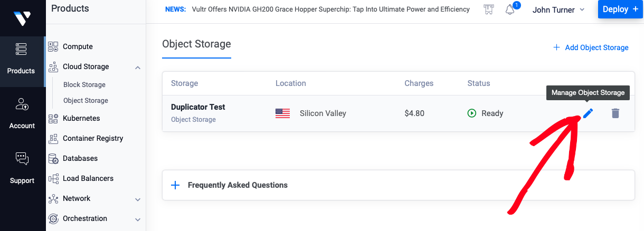This screenshot has height=231, width=644.
Task: Click the store icon beside the bell
Action: (x=489, y=9)
